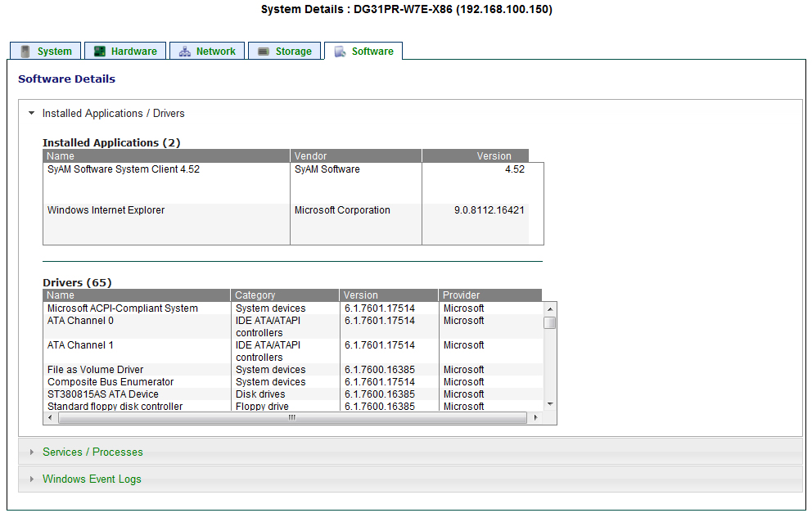Sort applications by Vendor column header

pos(355,156)
